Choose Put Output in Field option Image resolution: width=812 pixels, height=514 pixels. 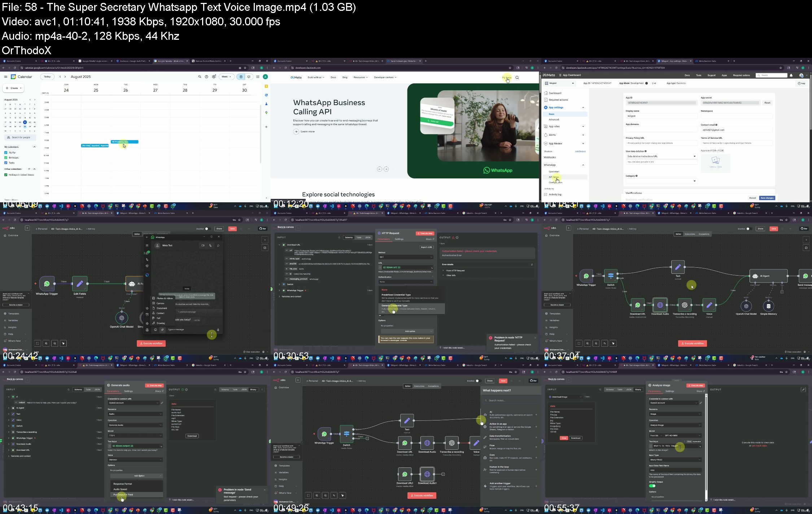(136, 495)
